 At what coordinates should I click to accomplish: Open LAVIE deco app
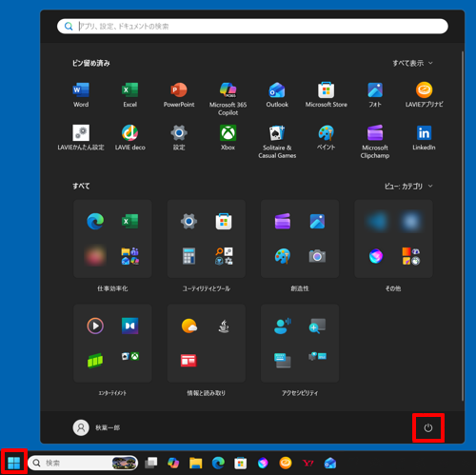130,137
